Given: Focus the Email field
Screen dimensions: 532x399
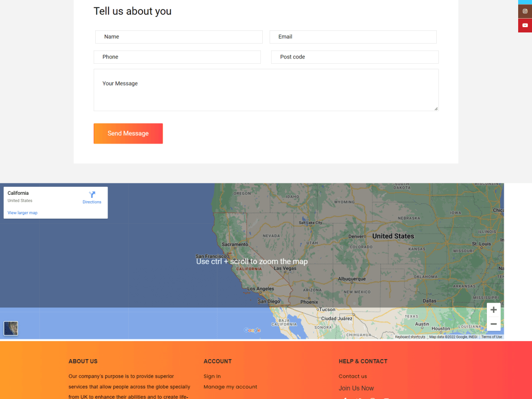Looking at the screenshot, I should pyautogui.click(x=353, y=37).
